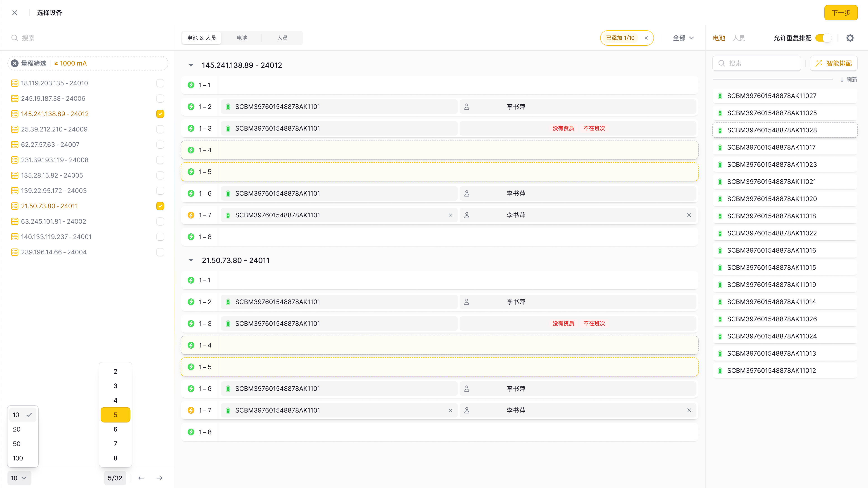Image resolution: width=868 pixels, height=488 pixels.
Task: Switch to the 电池 & 人员 tab
Action: click(201, 38)
